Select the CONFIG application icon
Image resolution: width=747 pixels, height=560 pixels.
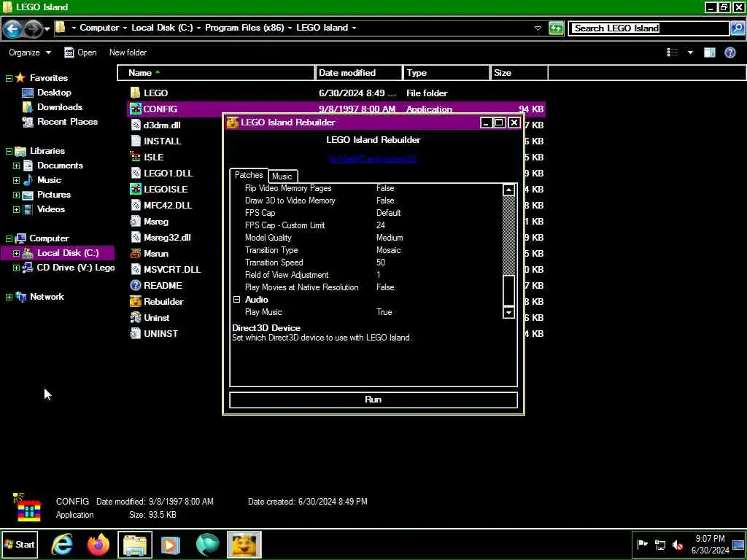(135, 109)
